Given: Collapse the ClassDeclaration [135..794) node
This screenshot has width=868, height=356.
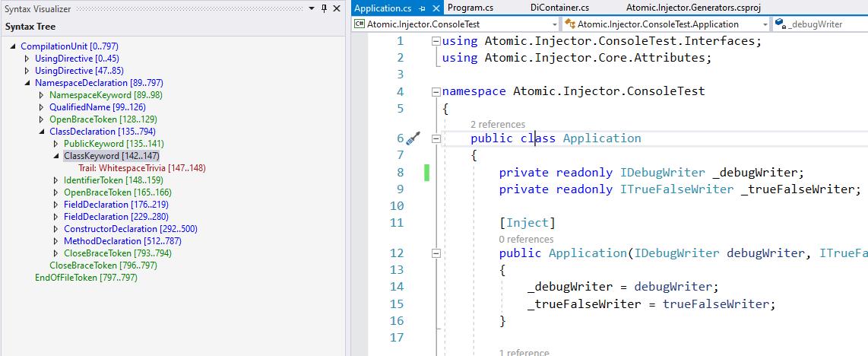Looking at the screenshot, I should pyautogui.click(x=42, y=132).
